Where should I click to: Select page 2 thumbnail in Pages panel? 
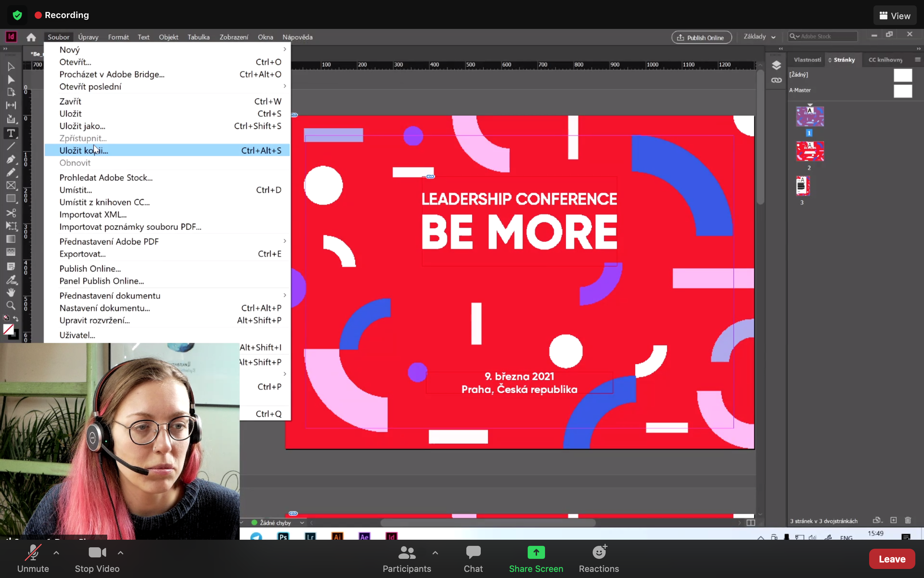click(810, 151)
